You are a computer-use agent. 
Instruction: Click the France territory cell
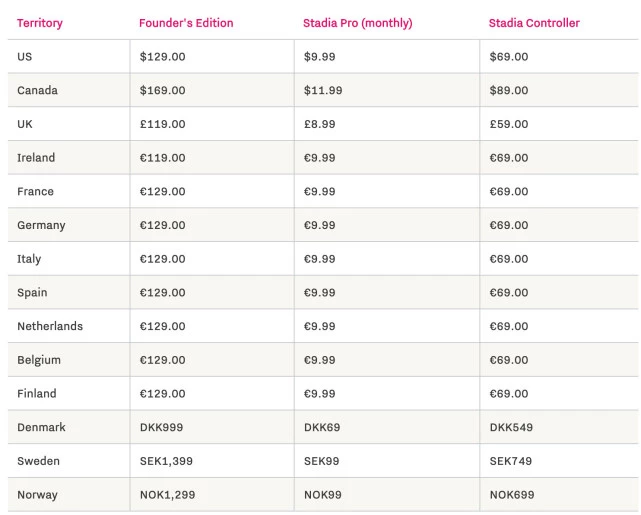pos(36,192)
